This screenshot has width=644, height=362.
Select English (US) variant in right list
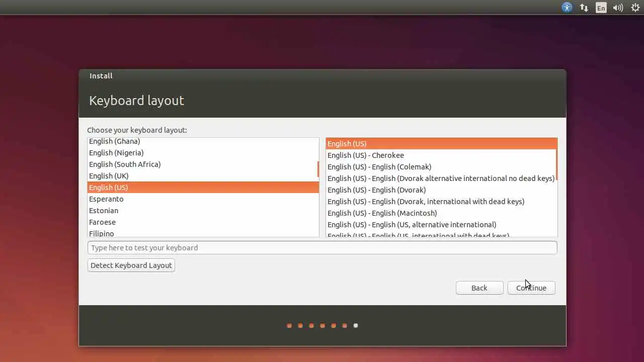tap(441, 144)
